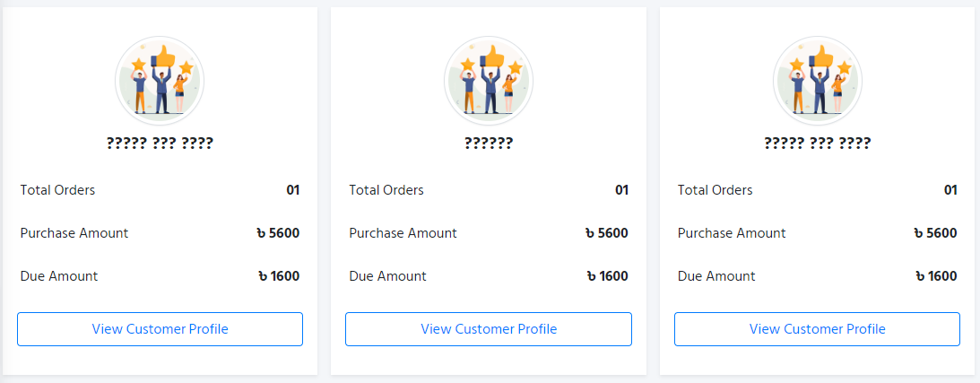Viewport: 980px width, 383px height.
Task: Click the ৳ 1600 due value in the first card
Action: 278,276
